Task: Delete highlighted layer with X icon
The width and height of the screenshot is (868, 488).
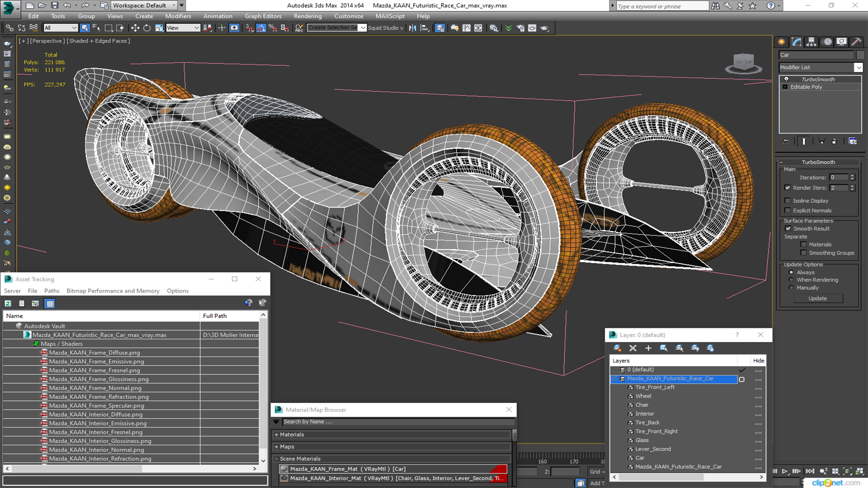Action: pyautogui.click(x=633, y=348)
